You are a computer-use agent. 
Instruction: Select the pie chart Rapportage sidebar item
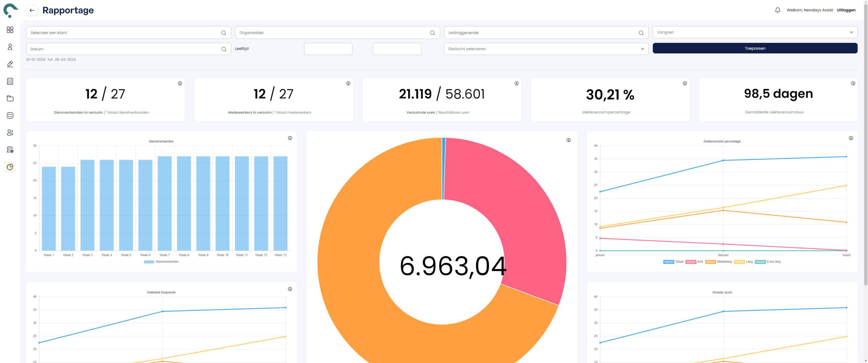click(x=10, y=167)
